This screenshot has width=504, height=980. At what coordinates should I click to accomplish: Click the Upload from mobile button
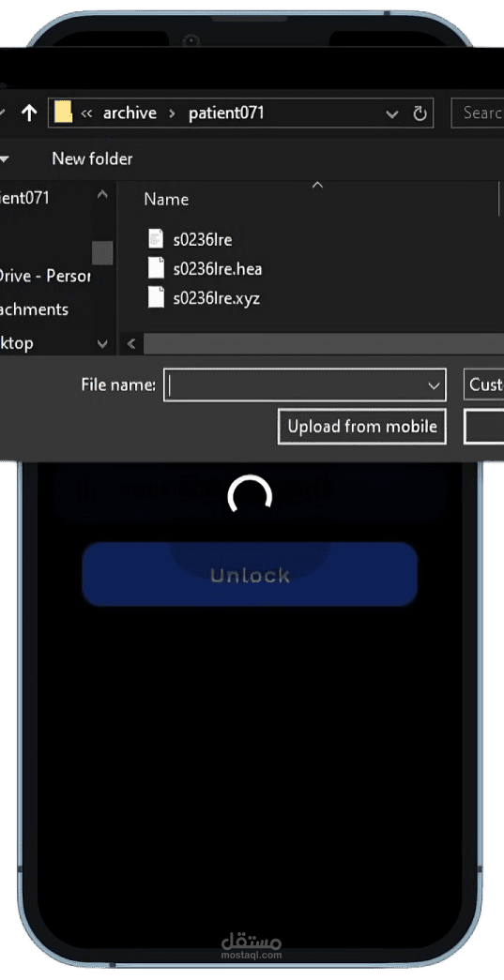(362, 427)
